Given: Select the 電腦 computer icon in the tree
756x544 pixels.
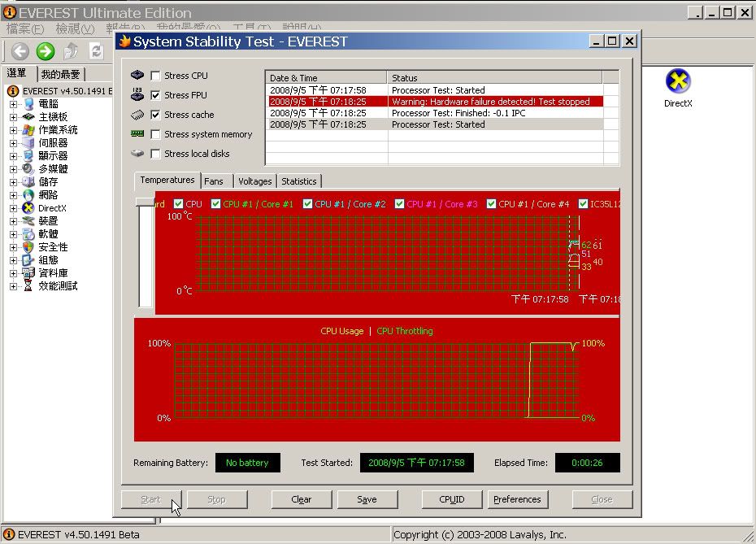Looking at the screenshot, I should [x=28, y=104].
